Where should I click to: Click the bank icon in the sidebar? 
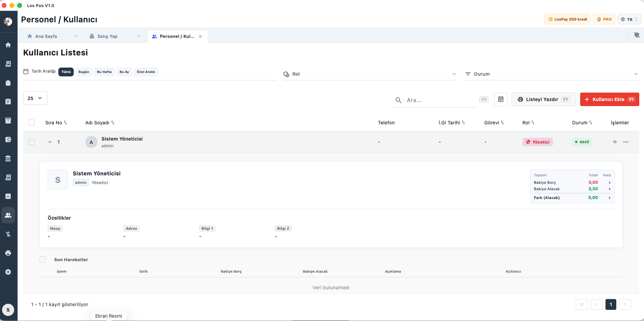pyautogui.click(x=8, y=158)
